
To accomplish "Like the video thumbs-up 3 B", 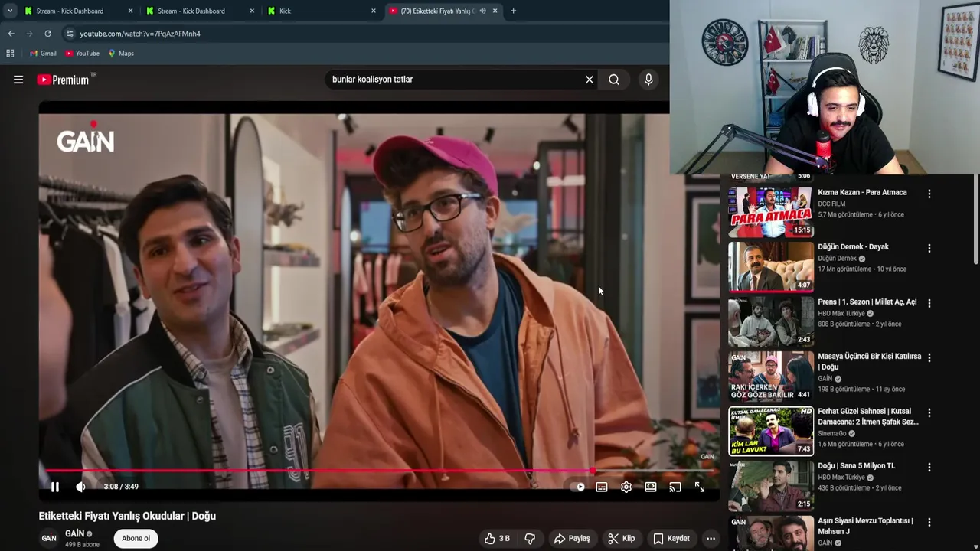I will click(x=497, y=539).
